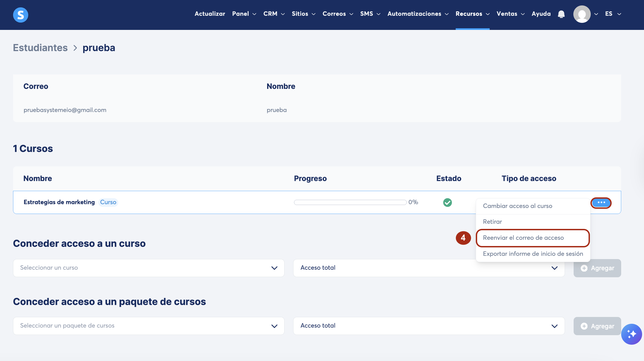
Task: Open Seleccionar un paquete de cursos dropdown
Action: (x=149, y=326)
